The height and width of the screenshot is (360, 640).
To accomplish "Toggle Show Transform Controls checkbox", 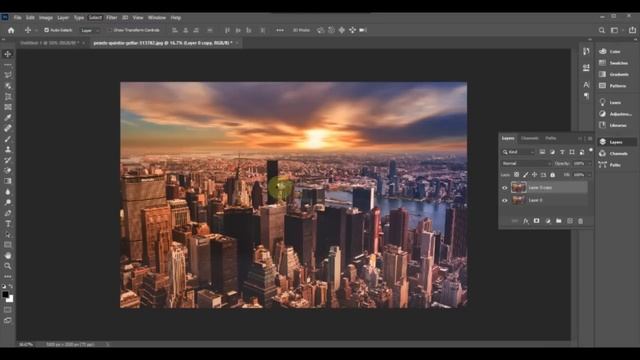I will coord(109,30).
